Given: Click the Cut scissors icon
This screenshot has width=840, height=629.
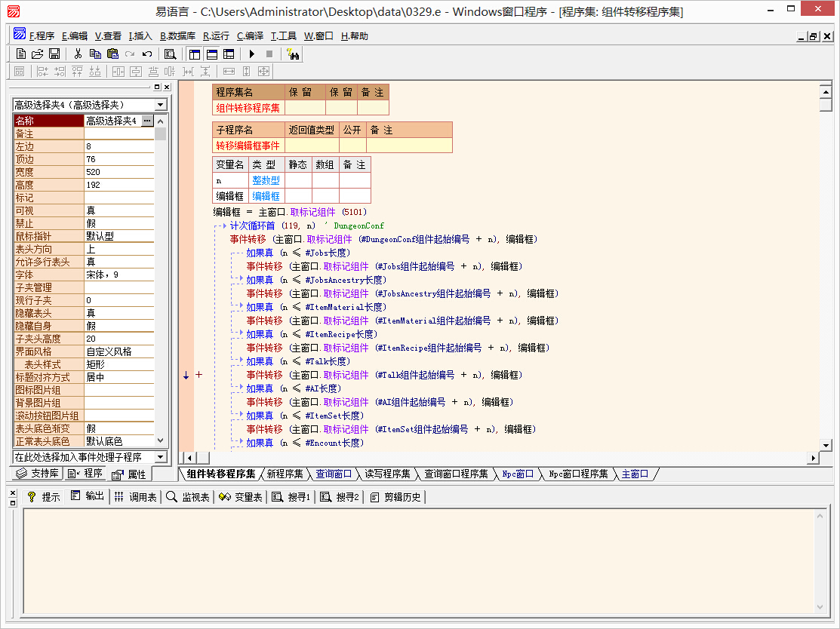Looking at the screenshot, I should [x=77, y=54].
